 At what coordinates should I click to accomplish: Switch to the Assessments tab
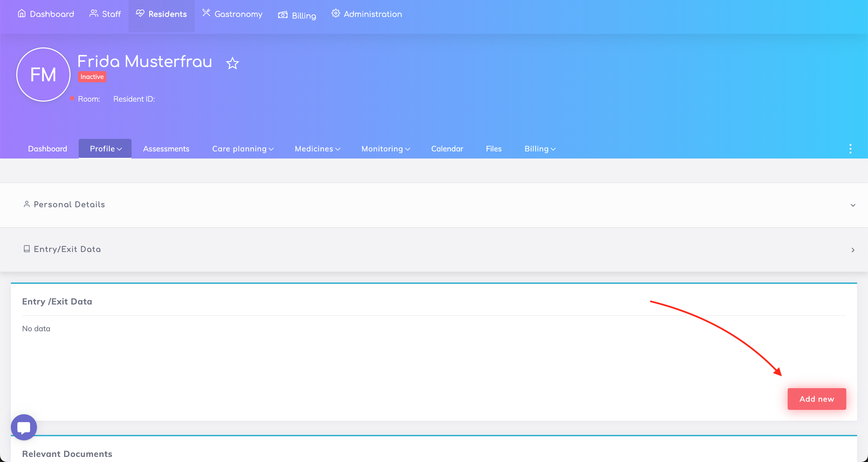click(166, 149)
